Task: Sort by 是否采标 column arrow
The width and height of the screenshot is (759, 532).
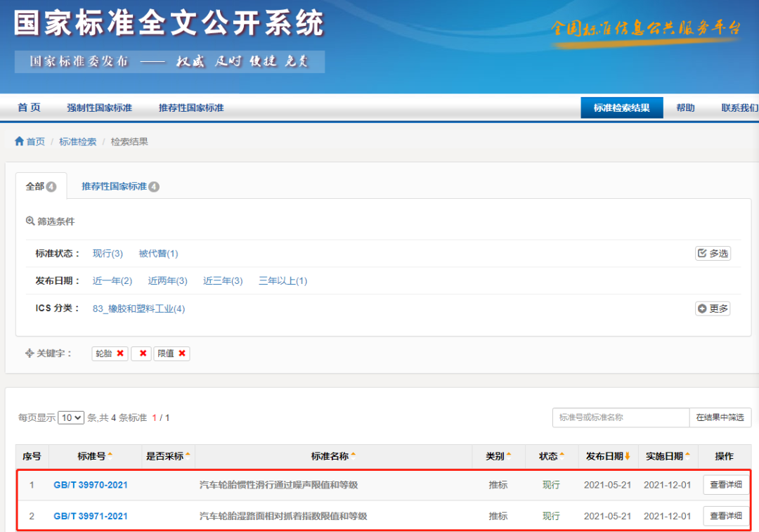Action: (x=188, y=455)
